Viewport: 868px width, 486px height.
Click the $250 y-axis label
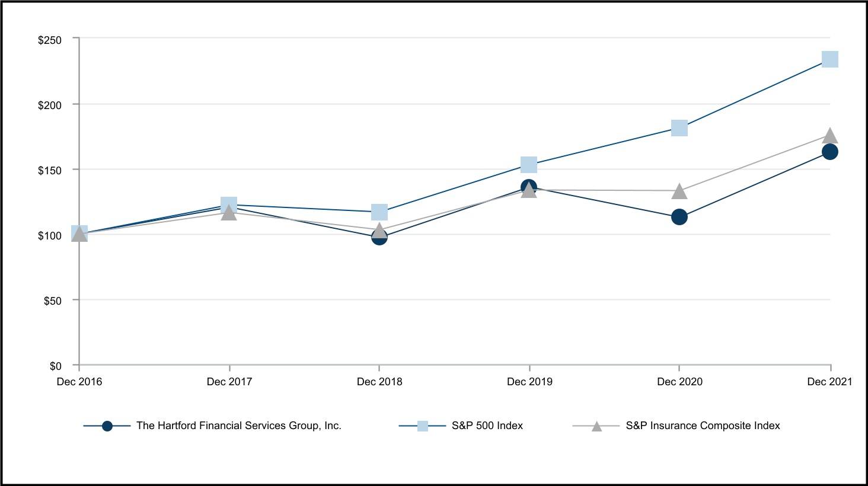tap(50, 40)
